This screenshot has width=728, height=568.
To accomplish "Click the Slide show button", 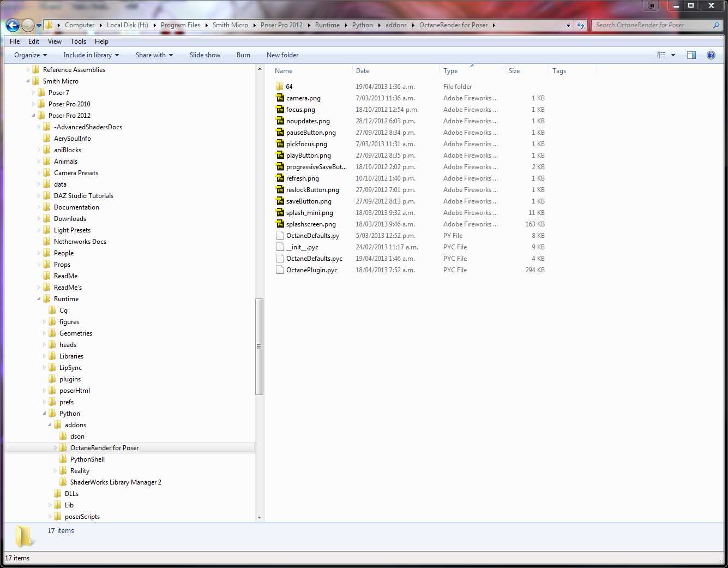I will tap(205, 55).
